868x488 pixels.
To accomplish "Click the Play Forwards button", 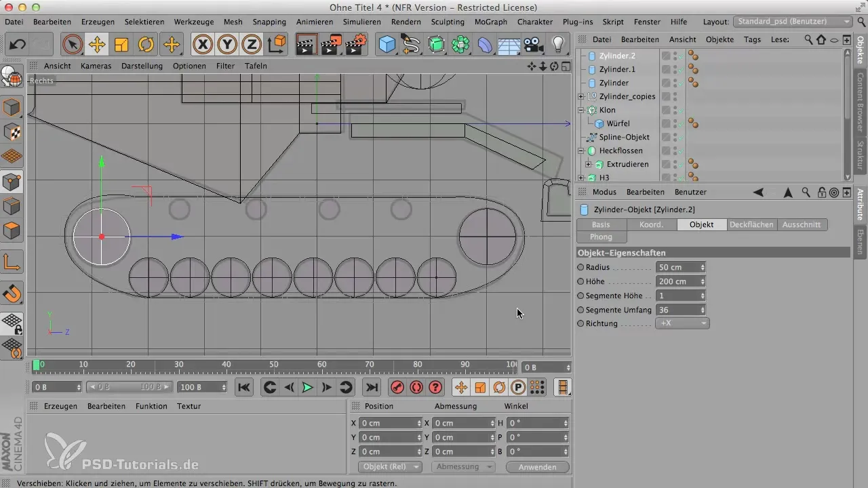I will click(307, 388).
